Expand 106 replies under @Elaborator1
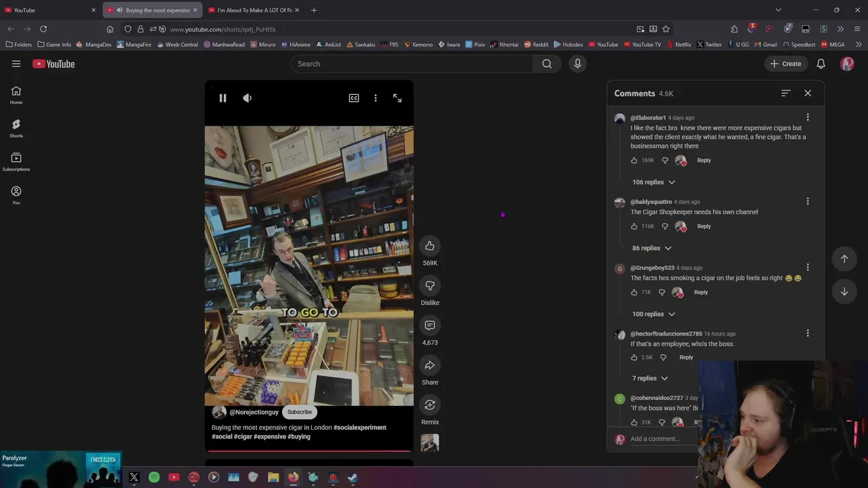 click(x=654, y=182)
